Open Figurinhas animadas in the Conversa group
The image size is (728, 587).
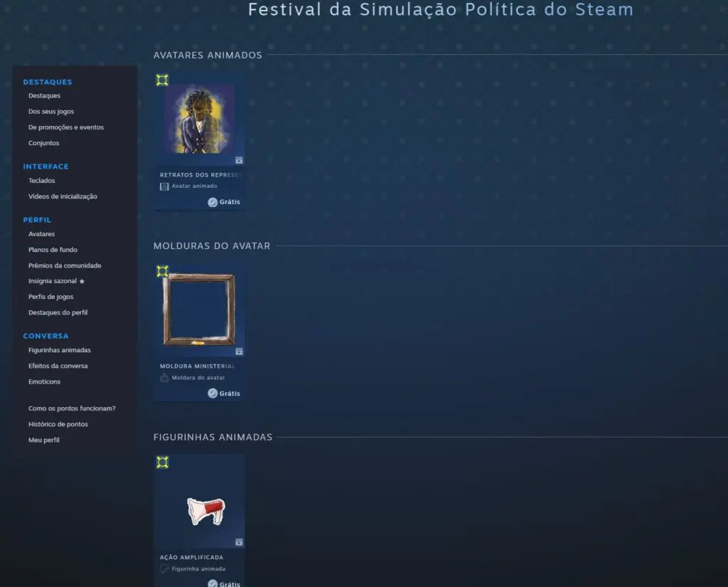[x=60, y=350]
